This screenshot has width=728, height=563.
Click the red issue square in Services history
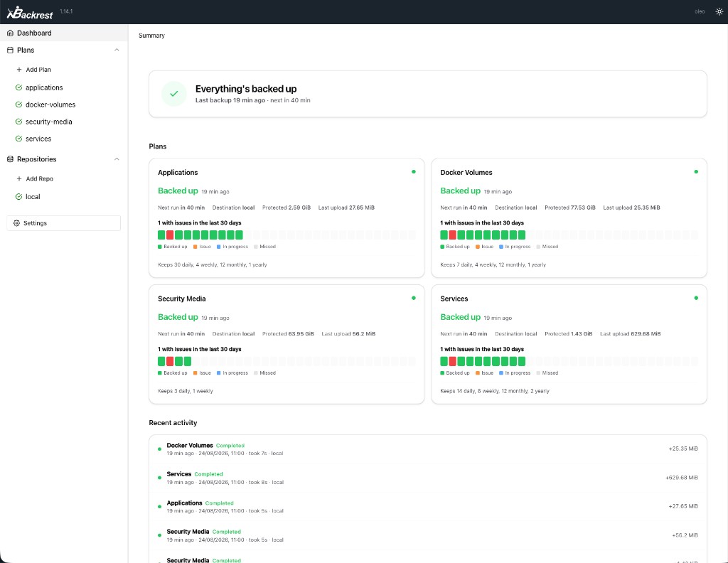[x=452, y=361]
